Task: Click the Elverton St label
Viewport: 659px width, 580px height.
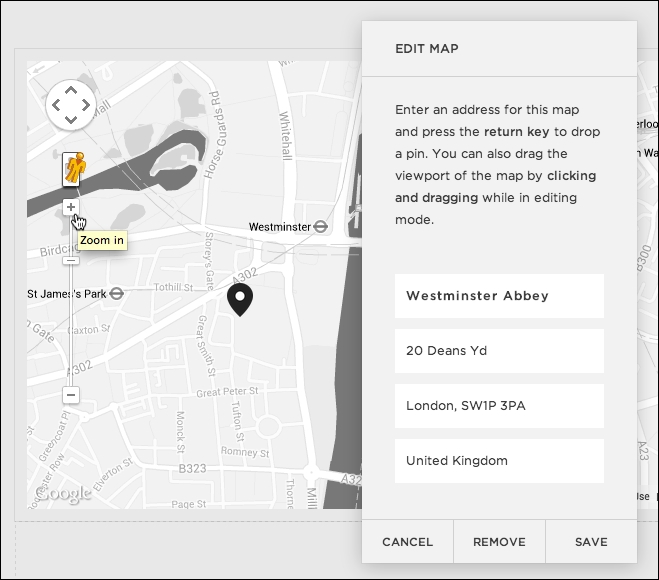Action: 113,475
